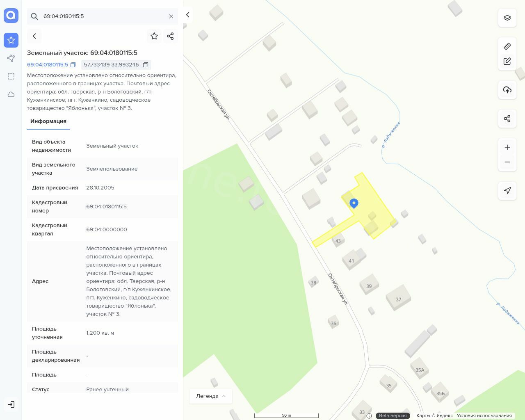Switch to the Информация tab
Image resolution: width=525 pixels, height=420 pixels.
coord(48,121)
